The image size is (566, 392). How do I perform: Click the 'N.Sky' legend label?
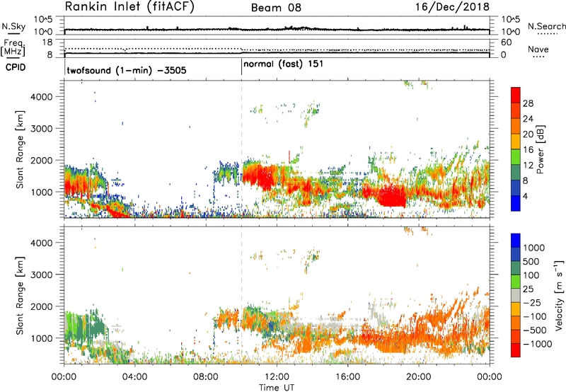[x=13, y=26]
